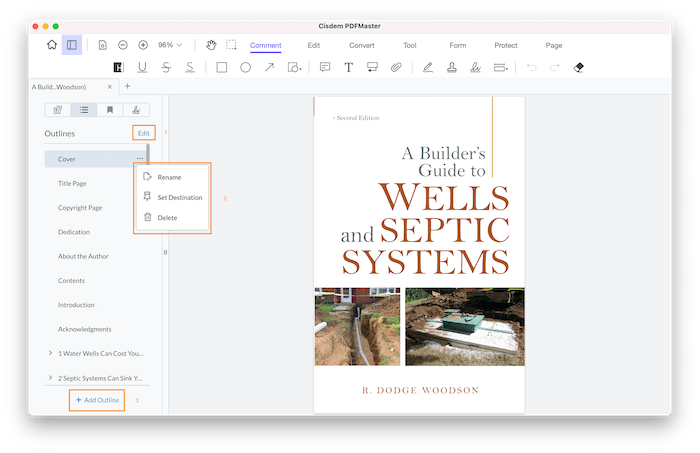
Task: Select the Hand pan tool
Action: (x=211, y=45)
